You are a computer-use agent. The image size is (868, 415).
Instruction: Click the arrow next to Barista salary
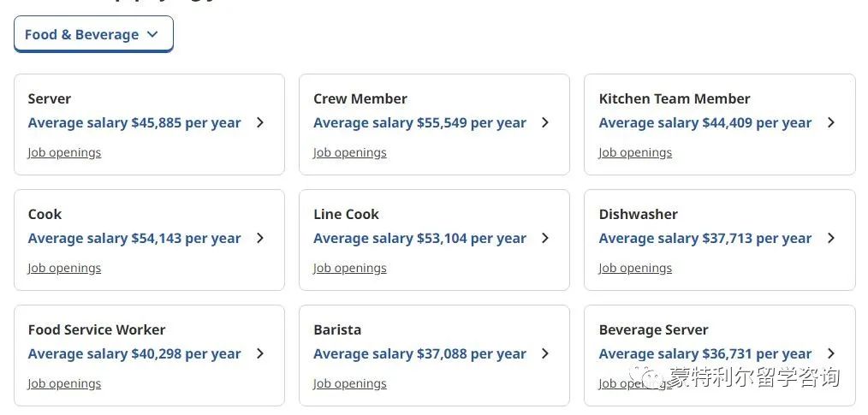coord(545,353)
